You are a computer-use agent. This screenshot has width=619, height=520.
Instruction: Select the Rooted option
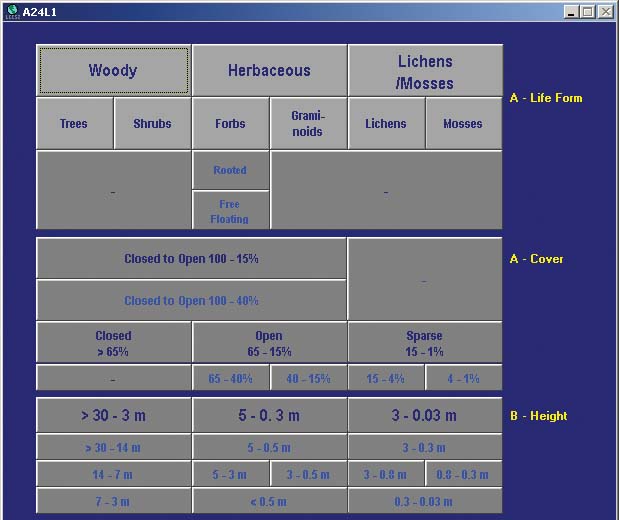coord(230,170)
